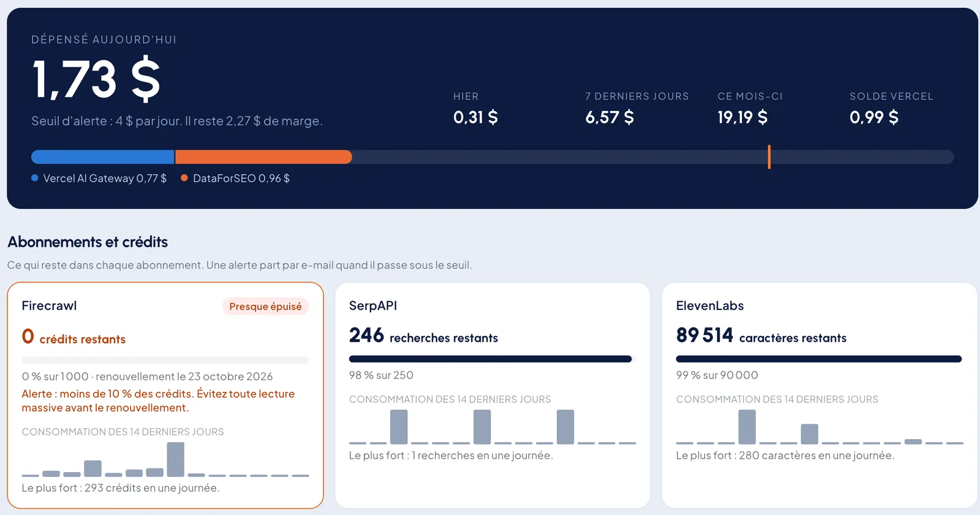Click the Firecrawl alert message about 10 % credits

coord(158,400)
